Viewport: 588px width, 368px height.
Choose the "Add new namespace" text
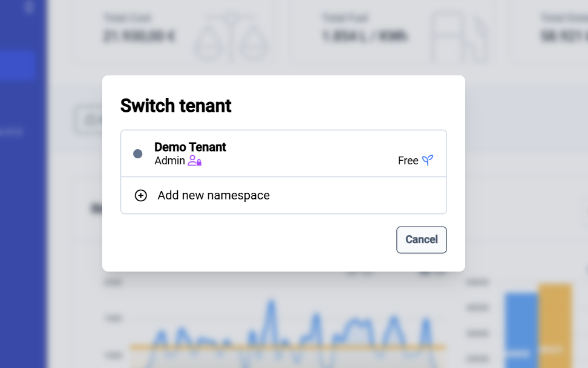tap(214, 195)
